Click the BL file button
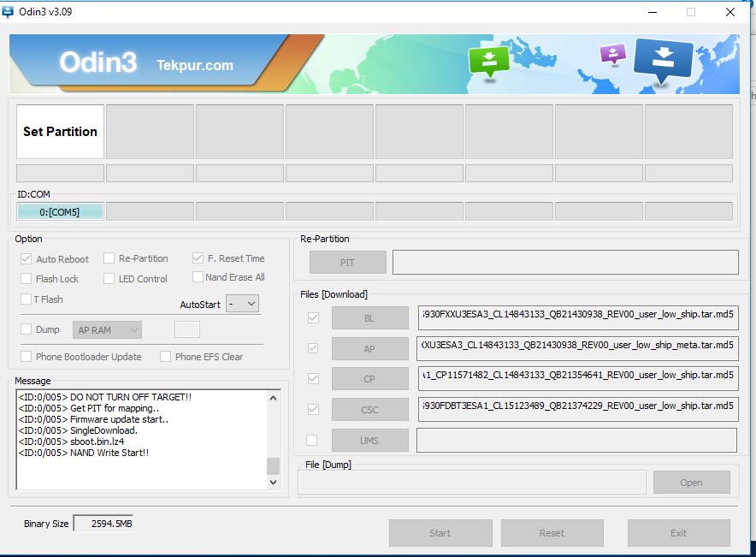Image resolution: width=756 pixels, height=557 pixels. click(x=369, y=318)
